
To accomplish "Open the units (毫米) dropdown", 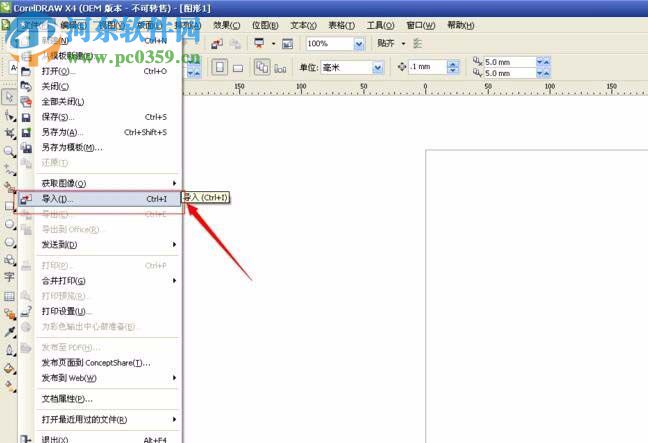I will pos(378,68).
